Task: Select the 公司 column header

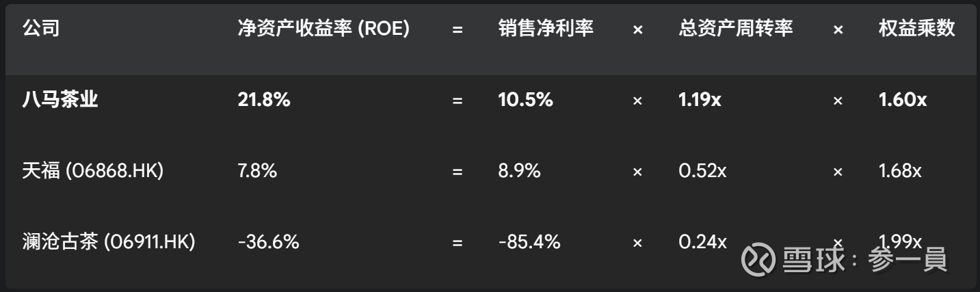Action: (x=41, y=29)
